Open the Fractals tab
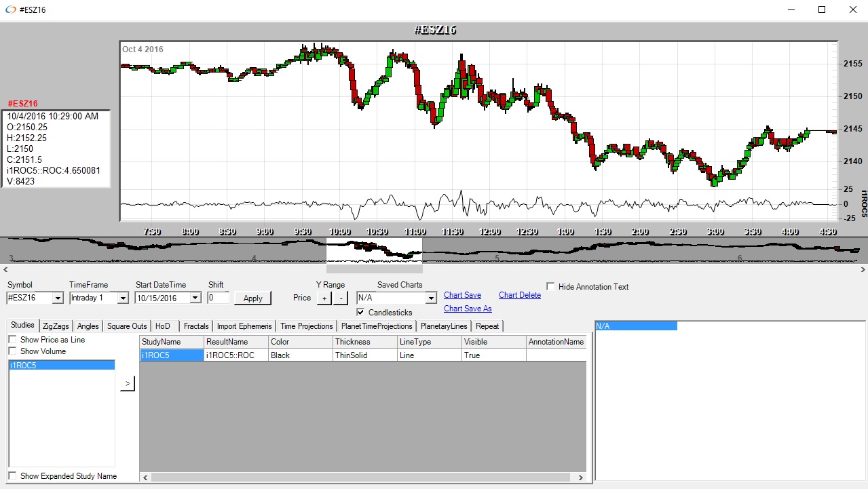Screen dimensions: 868x489 196,326
